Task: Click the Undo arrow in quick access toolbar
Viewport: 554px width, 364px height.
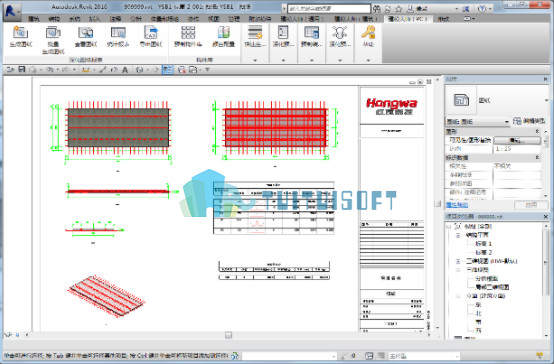Action: point(49,70)
